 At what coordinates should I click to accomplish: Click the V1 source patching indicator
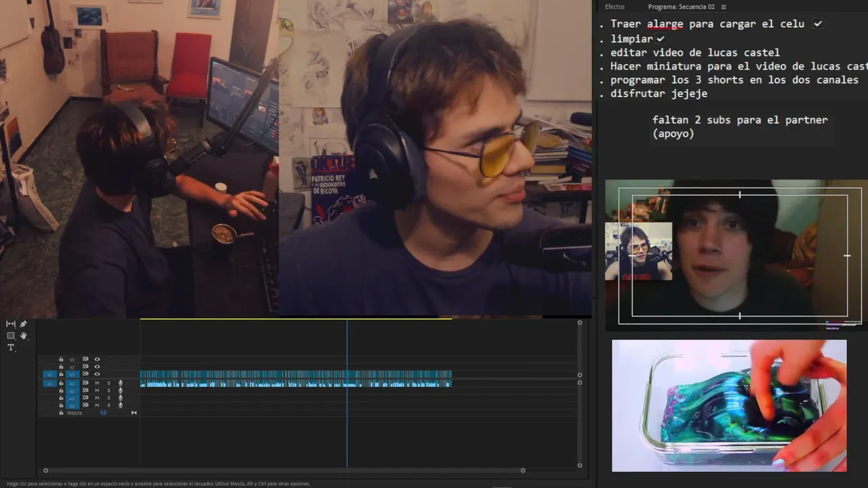[x=50, y=374]
